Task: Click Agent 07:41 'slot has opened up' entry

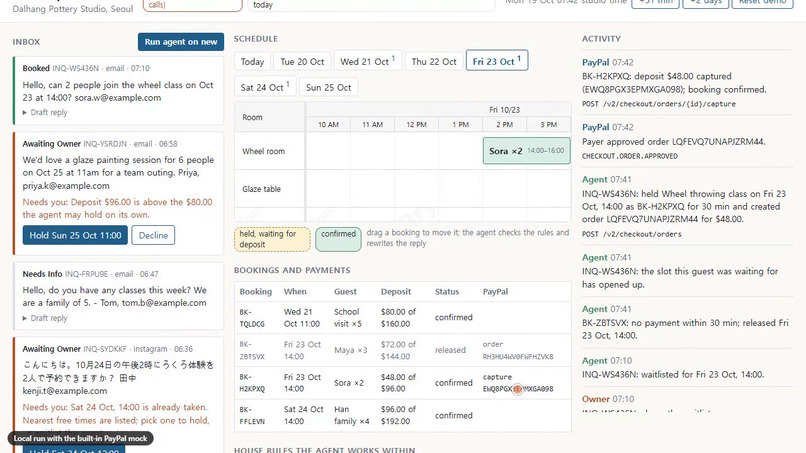Action: point(687,271)
